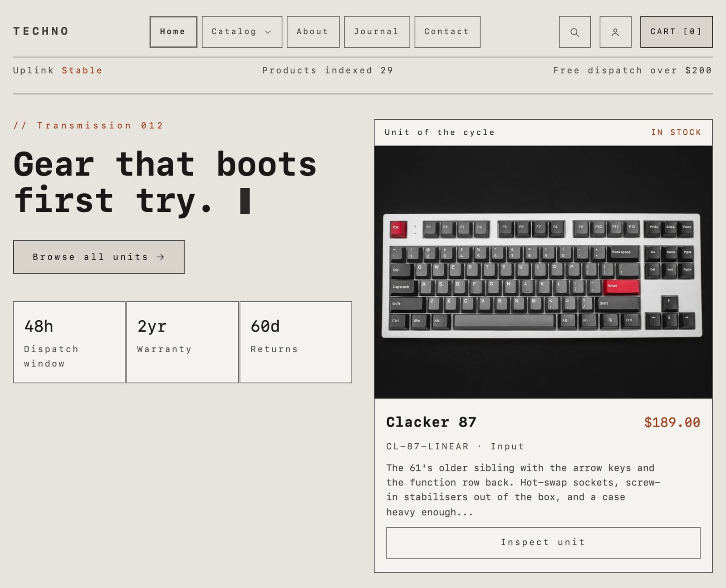Click Products indexed 29 text
Image resolution: width=726 pixels, height=588 pixels.
coord(328,70)
